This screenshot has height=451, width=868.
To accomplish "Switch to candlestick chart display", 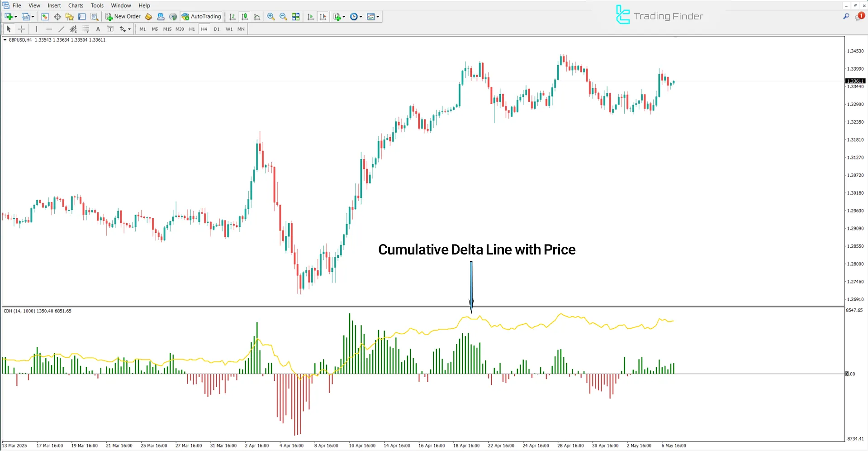I will [245, 17].
